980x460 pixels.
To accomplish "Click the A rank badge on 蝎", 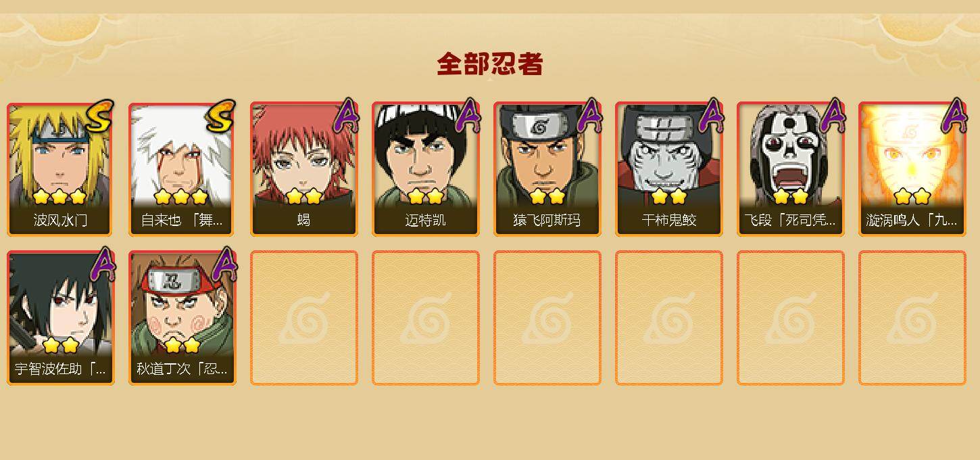I will pos(347,115).
